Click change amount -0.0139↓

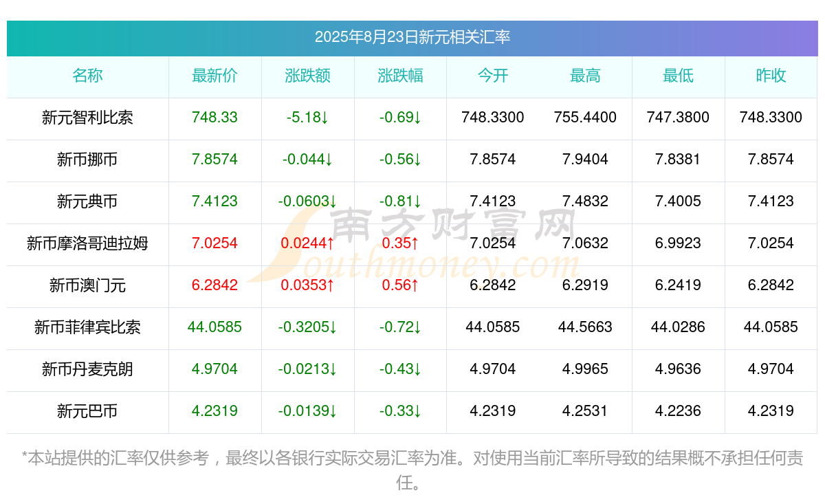coord(307,411)
